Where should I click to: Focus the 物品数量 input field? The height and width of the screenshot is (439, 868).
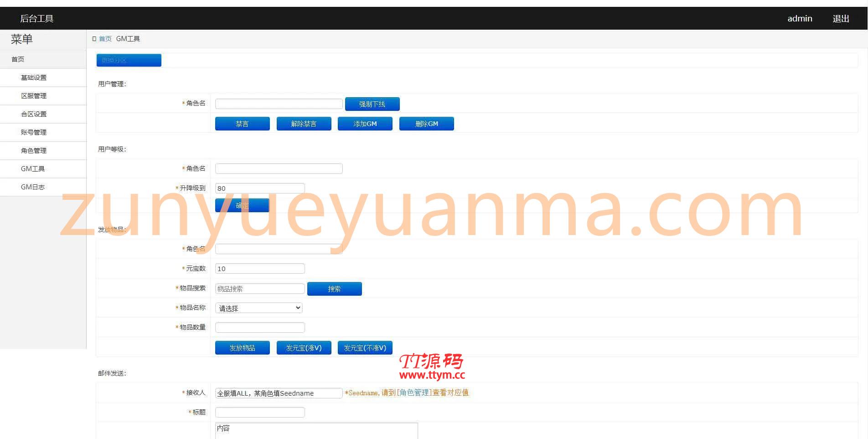coord(260,327)
